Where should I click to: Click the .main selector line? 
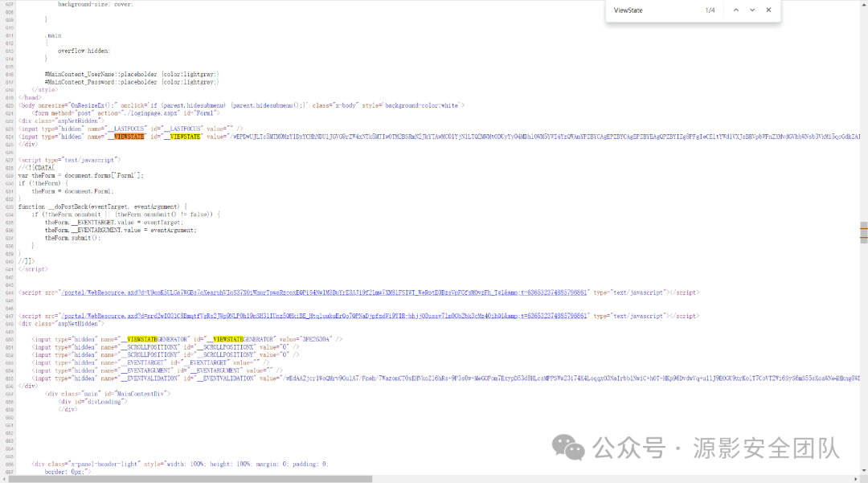tap(54, 35)
